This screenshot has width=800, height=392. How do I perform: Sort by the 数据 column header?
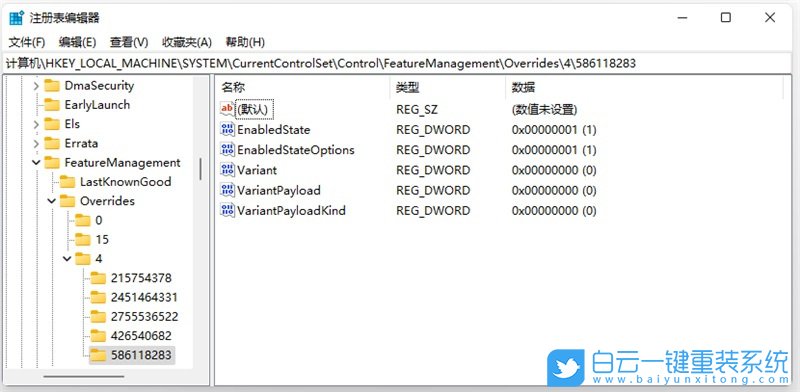coord(644,88)
